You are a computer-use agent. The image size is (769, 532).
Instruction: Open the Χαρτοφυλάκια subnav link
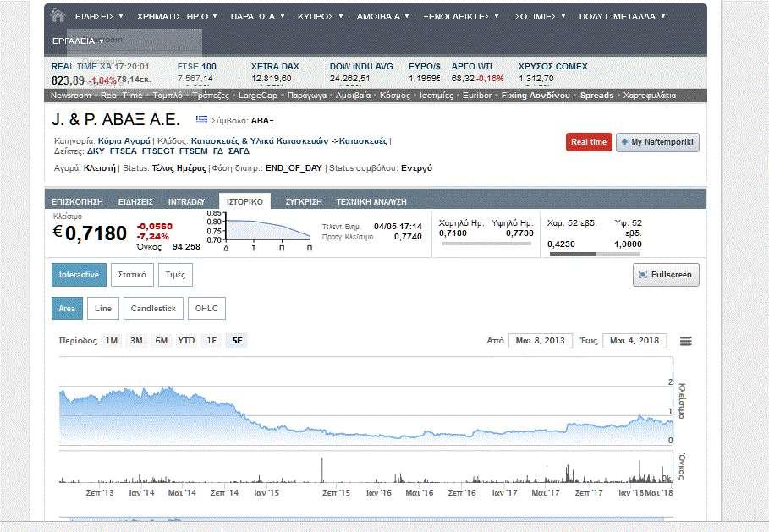[x=650, y=96]
